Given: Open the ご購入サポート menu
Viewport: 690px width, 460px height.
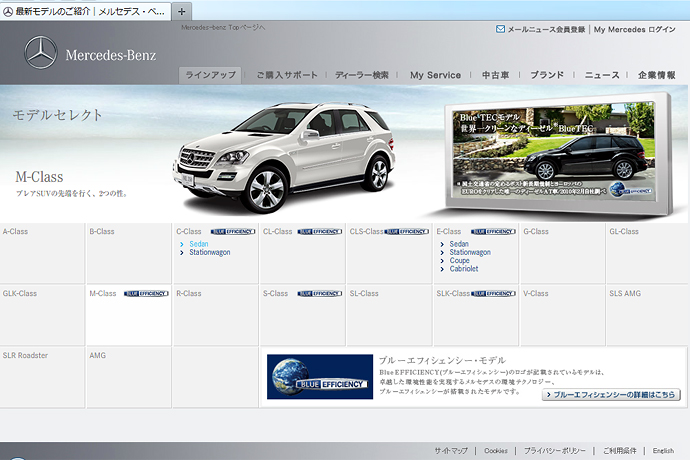Looking at the screenshot, I should [x=287, y=75].
